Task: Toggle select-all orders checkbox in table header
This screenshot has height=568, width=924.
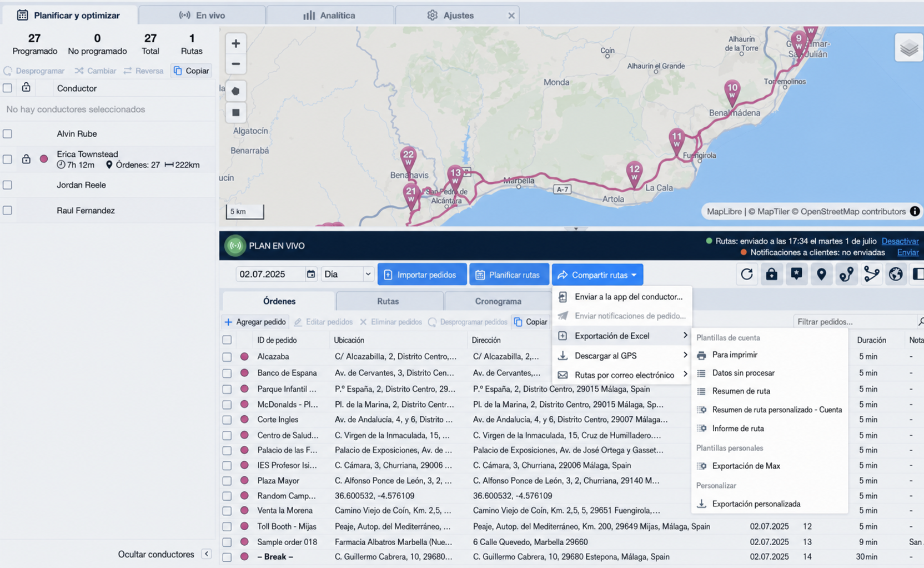Action: coord(227,340)
